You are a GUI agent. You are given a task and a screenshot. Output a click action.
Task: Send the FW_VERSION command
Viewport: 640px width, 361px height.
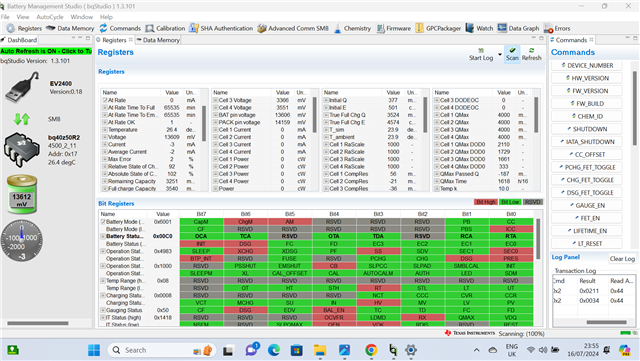pos(587,91)
